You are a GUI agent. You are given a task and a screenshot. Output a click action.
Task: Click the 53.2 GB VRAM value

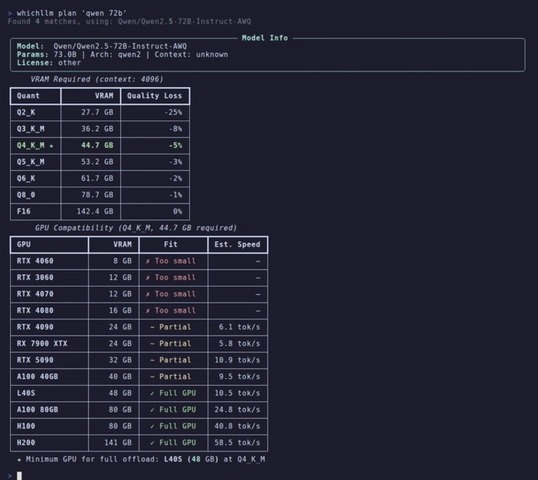97,162
